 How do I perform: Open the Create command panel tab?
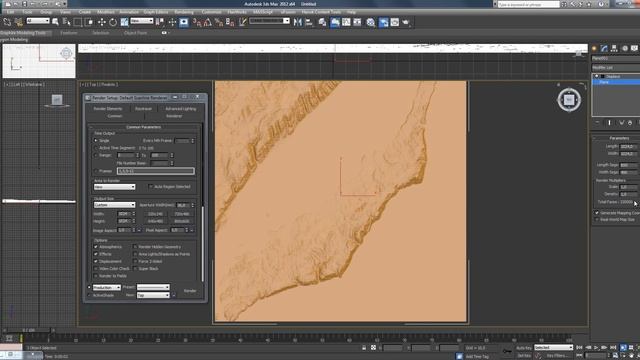(594, 48)
